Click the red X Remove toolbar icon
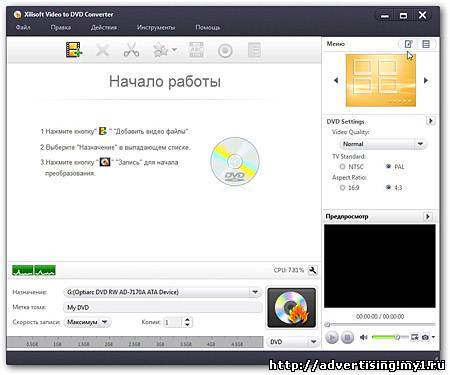The height and width of the screenshot is (375, 450). click(x=102, y=51)
